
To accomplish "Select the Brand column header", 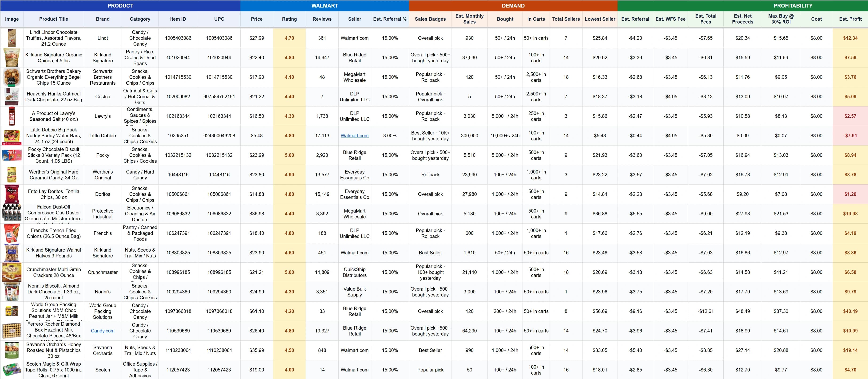I will pos(103,19).
